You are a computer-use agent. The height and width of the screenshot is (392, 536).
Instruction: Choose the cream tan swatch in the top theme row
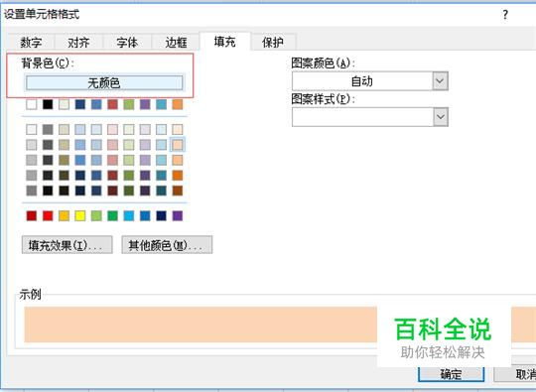click(x=64, y=104)
